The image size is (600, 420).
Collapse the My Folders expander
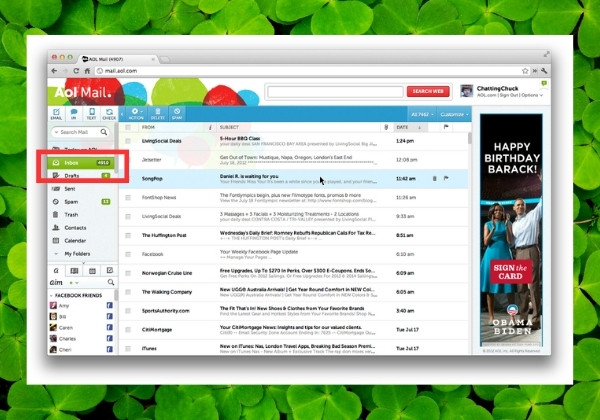click(x=56, y=254)
